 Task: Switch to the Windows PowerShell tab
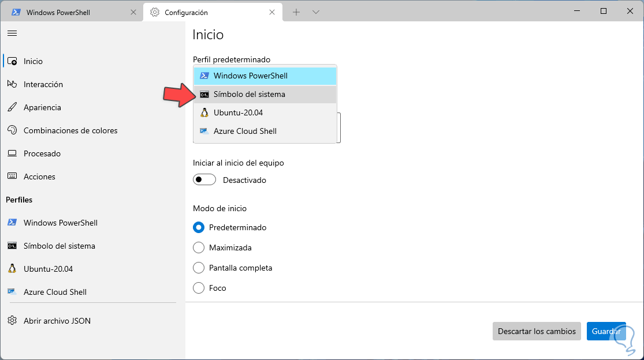tap(57, 12)
